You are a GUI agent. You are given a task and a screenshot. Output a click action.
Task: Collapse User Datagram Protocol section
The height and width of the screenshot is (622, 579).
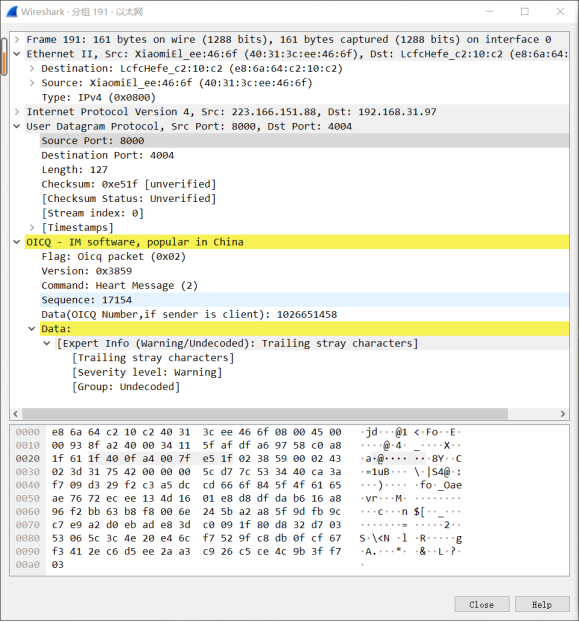[17, 127]
